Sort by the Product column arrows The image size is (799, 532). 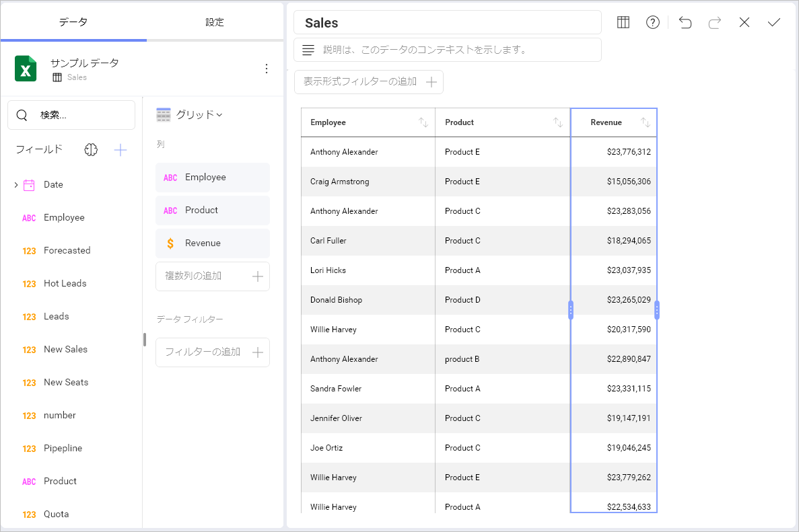558,122
